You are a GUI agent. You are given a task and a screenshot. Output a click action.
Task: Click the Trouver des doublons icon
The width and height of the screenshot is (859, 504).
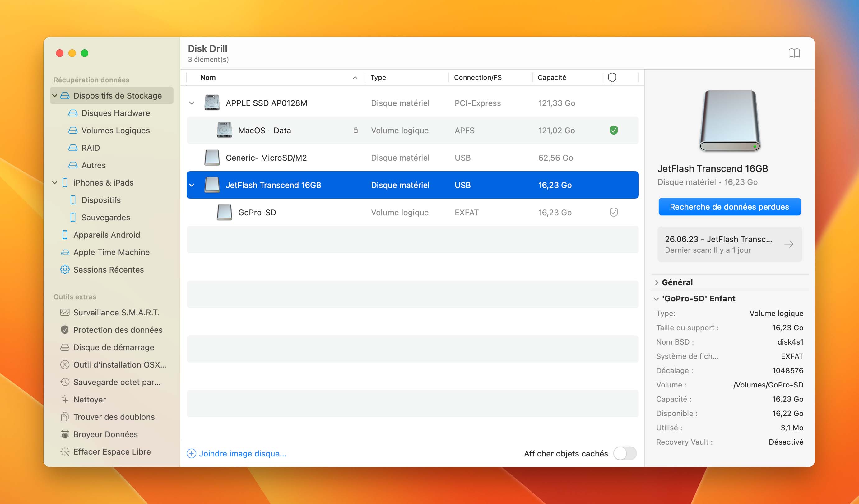point(65,416)
